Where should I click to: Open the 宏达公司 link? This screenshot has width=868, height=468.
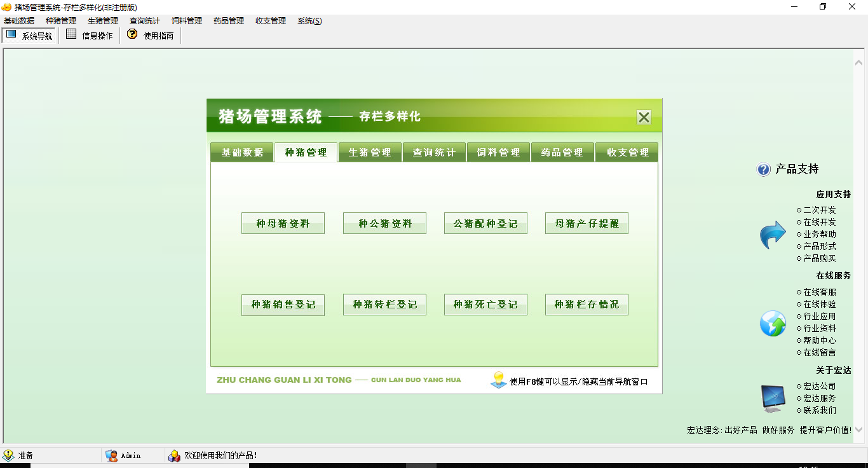(819, 386)
